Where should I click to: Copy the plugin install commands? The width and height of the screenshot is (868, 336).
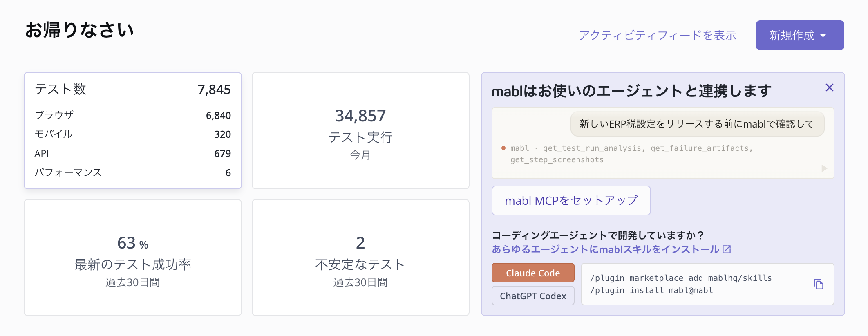818,284
